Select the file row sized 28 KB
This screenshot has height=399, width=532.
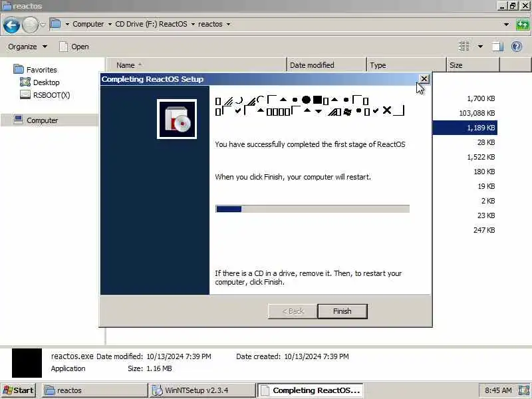pyautogui.click(x=486, y=142)
